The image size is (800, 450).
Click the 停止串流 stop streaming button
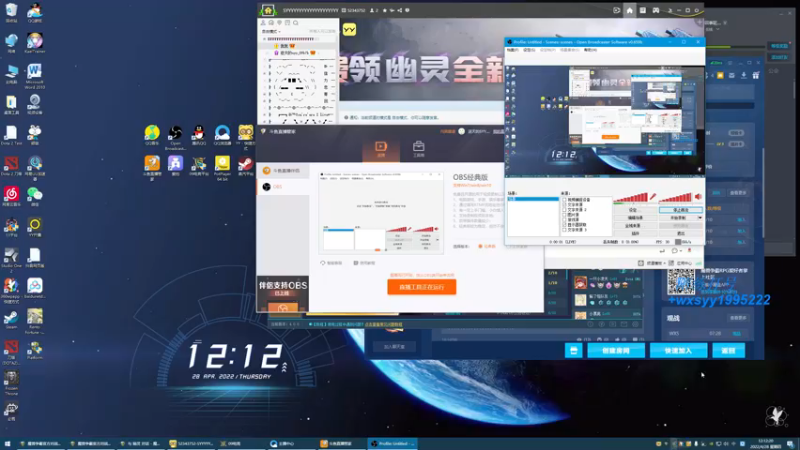click(681, 210)
